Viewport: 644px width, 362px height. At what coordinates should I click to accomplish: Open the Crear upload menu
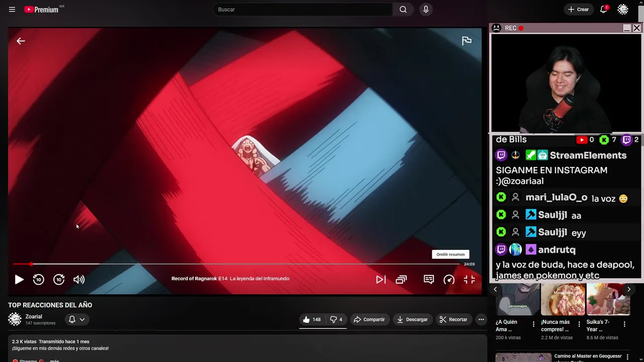tap(578, 10)
